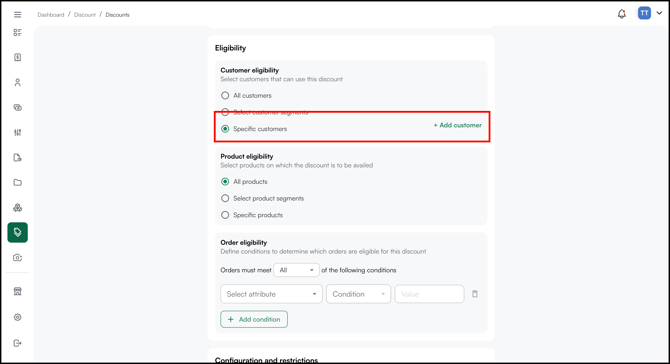
Task: Click the logout icon in sidebar
Action: [18, 343]
